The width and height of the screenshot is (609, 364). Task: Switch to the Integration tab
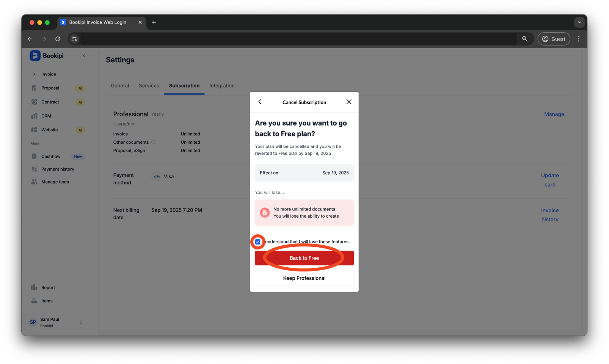coord(222,86)
